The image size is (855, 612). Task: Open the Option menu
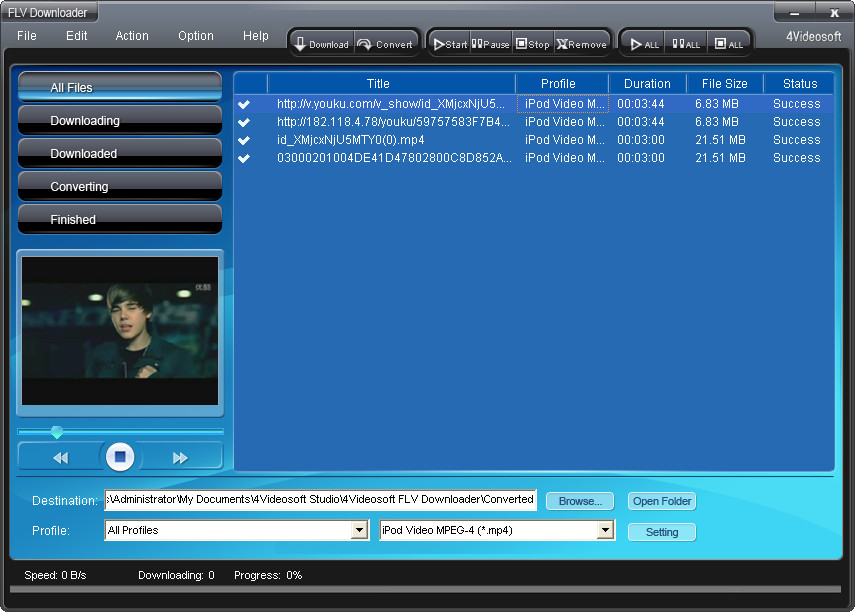click(x=196, y=36)
